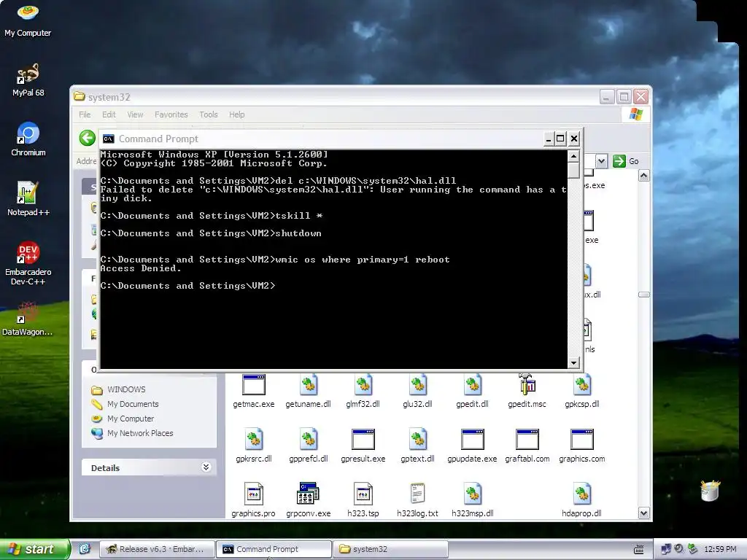This screenshot has height=560, width=747.
Task: Select gpedit.dll file
Action: (x=473, y=392)
